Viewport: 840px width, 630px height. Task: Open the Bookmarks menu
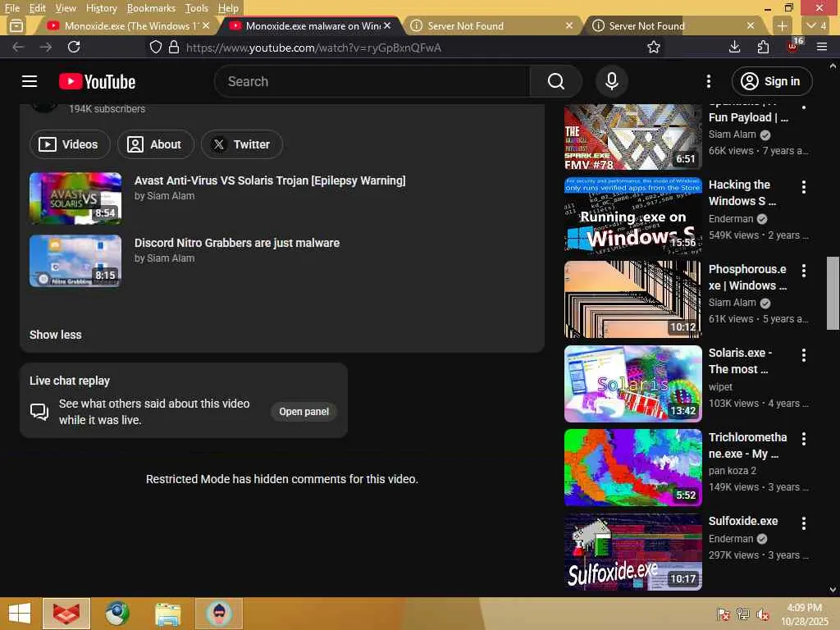151,8
